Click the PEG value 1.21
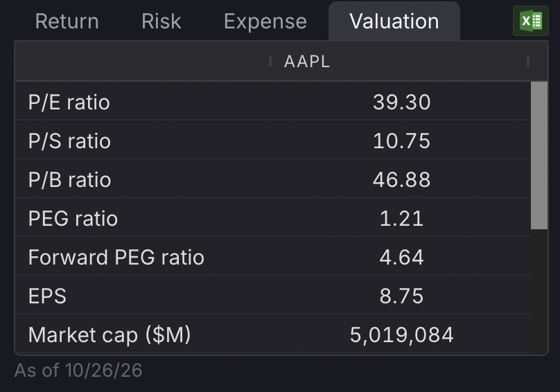The width and height of the screenshot is (560, 392). [x=402, y=218]
